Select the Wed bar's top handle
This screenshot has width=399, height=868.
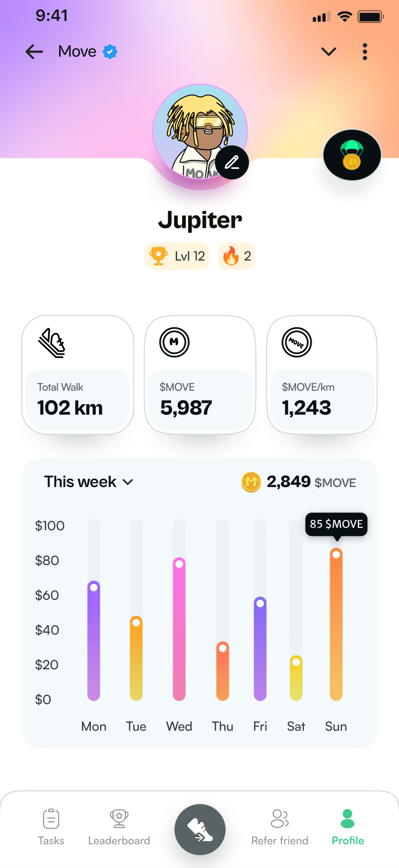coord(180,564)
